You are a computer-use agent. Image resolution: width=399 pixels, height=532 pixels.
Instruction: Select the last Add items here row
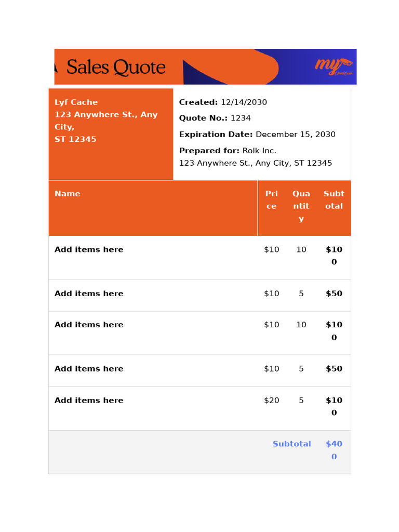pyautogui.click(x=199, y=408)
